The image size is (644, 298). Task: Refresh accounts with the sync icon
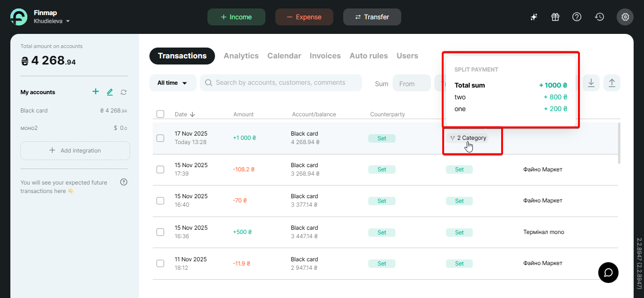coord(124,92)
